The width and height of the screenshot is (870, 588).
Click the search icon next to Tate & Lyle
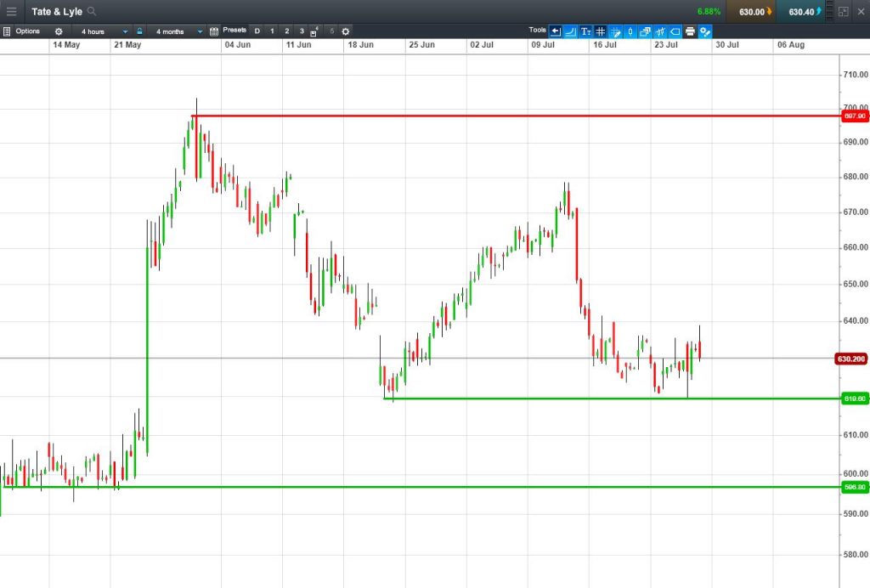tap(92, 11)
